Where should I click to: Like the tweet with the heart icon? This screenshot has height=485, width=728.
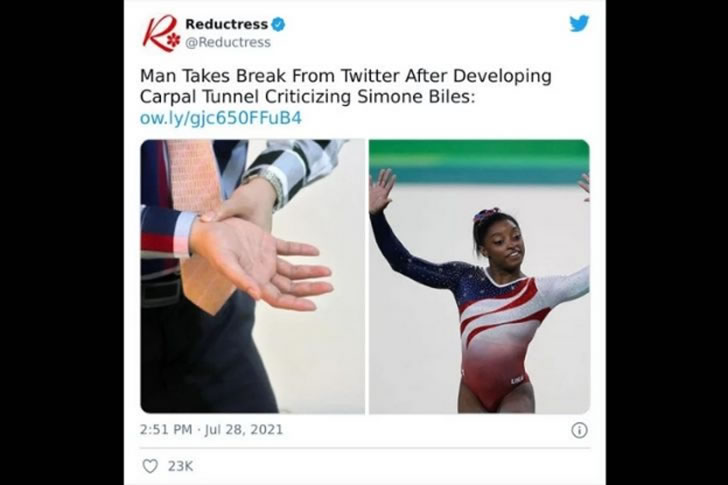150,466
